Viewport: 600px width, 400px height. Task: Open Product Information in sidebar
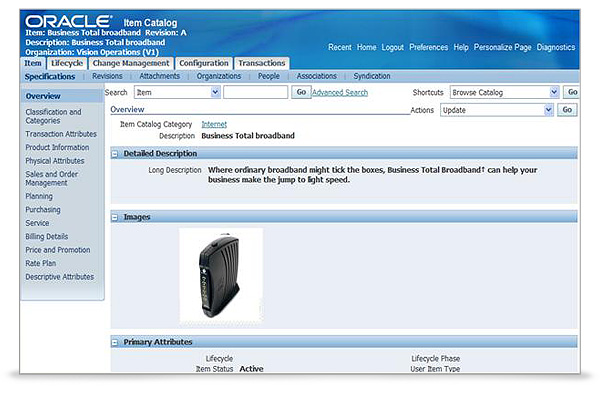[x=57, y=147]
